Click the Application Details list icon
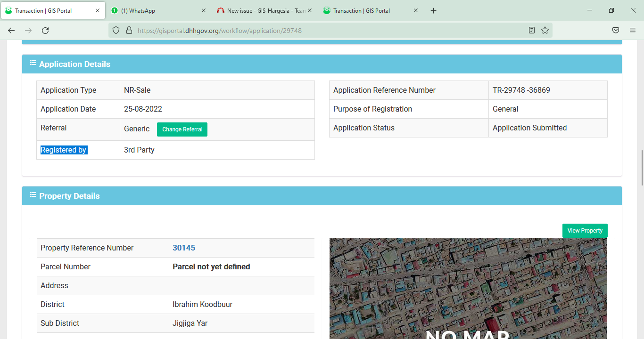Screen dimensions: 644x339 pyautogui.click(x=33, y=63)
